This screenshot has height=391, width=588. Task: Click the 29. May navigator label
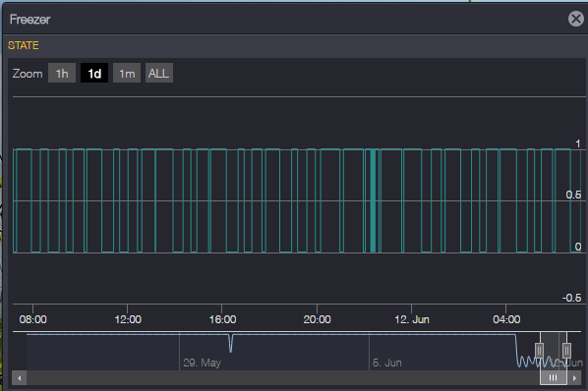point(203,363)
